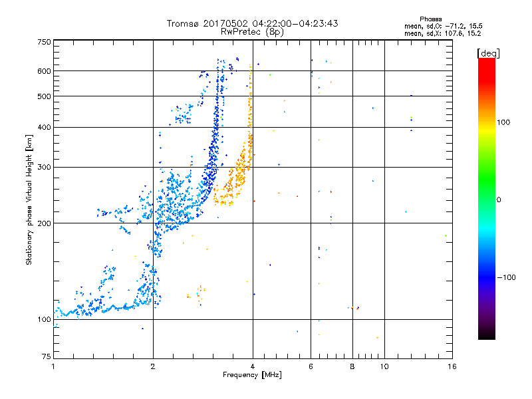Image resolution: width=532 pixels, height=399 pixels.
Task: Click the 'Frequency [MHz]' axis title
Action: click(x=252, y=375)
